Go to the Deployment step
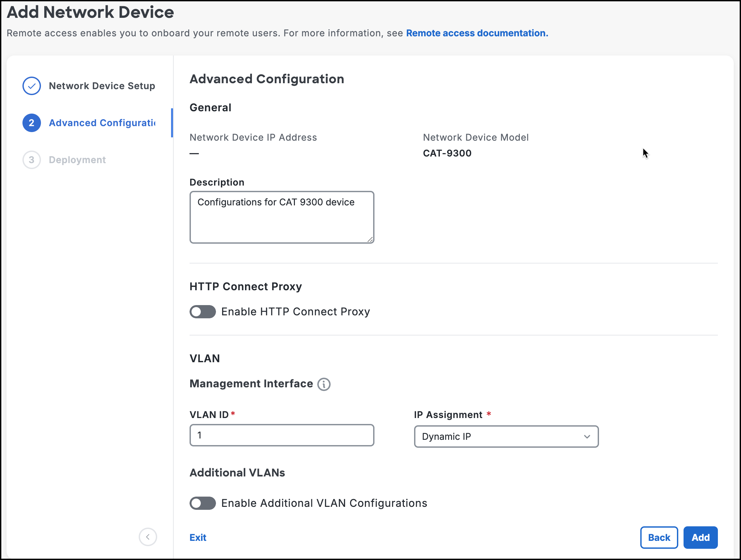Screen dimensions: 741x560 pos(77,160)
